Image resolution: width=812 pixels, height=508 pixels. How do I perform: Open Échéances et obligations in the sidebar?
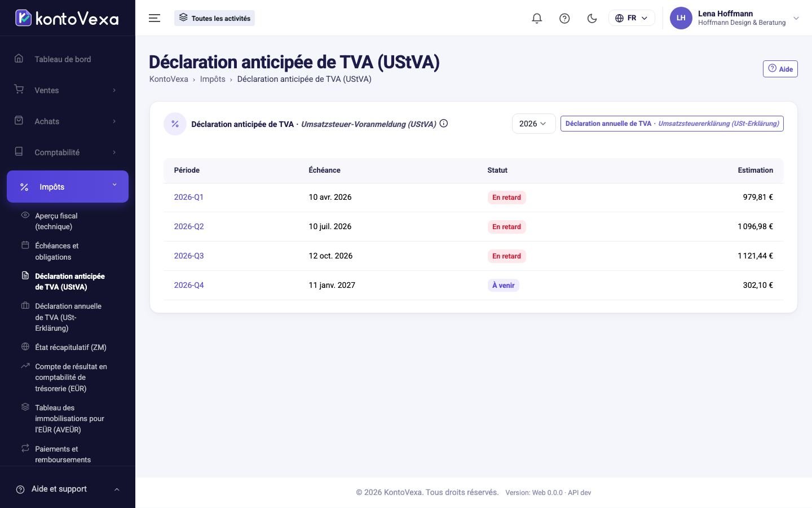point(56,251)
